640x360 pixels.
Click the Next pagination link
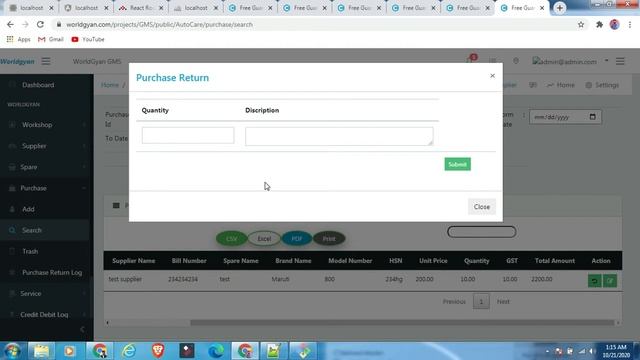[503, 302]
